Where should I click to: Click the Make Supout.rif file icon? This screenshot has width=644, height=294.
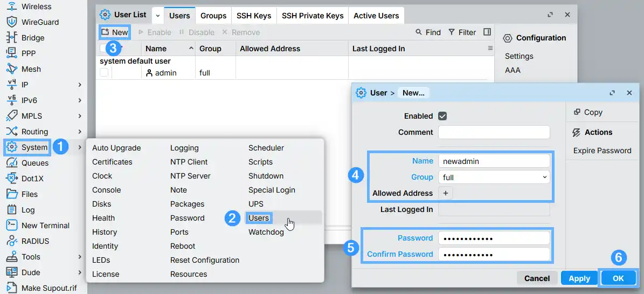(12, 288)
